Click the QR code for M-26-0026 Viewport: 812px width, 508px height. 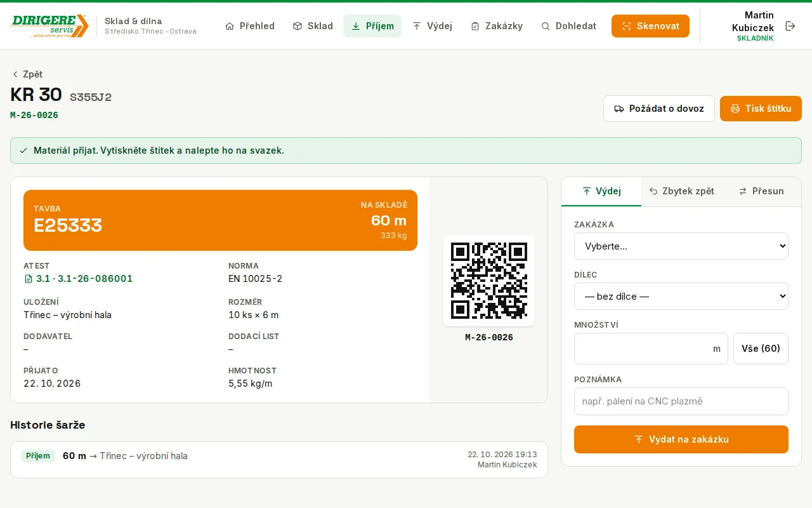(489, 281)
